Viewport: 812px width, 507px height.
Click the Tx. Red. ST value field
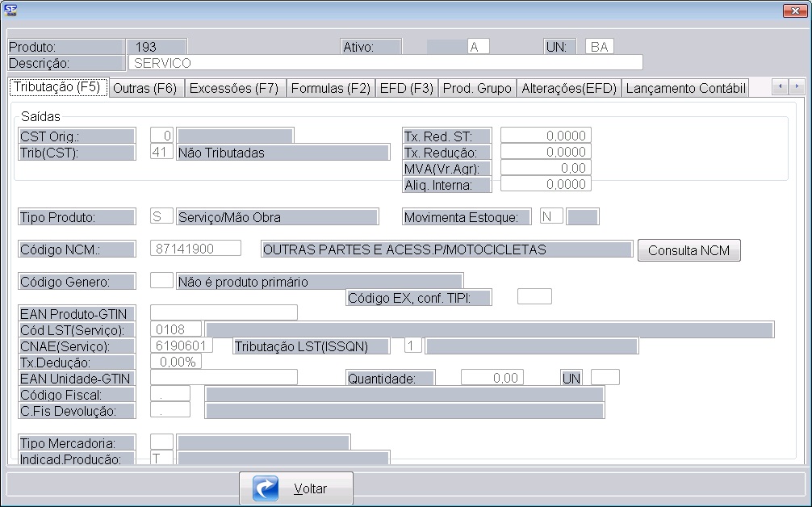point(546,136)
